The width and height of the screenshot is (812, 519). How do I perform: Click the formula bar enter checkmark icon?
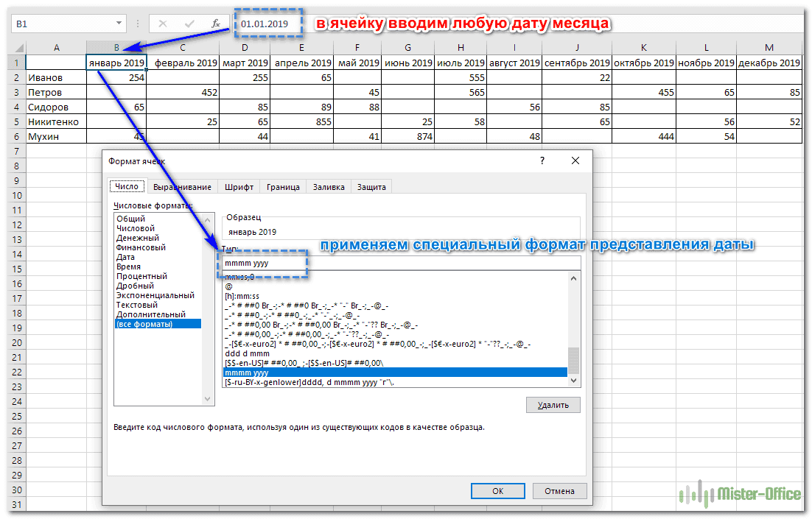pos(189,24)
